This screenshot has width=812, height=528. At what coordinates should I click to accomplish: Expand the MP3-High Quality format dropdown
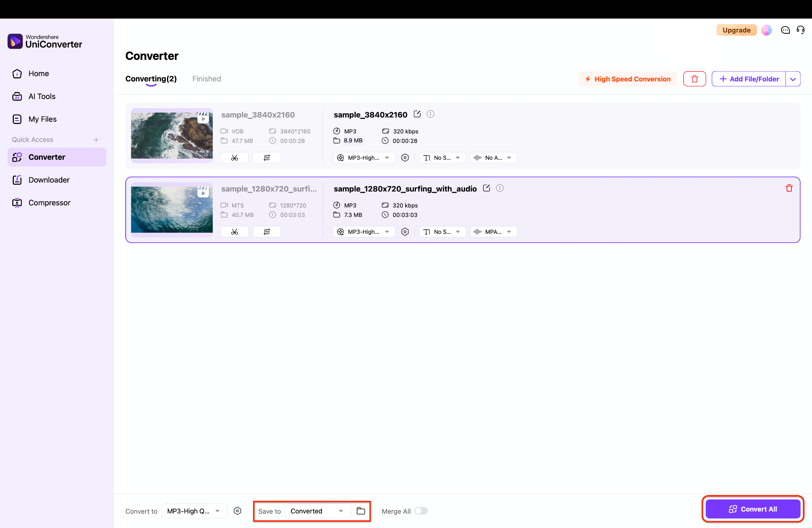click(194, 511)
